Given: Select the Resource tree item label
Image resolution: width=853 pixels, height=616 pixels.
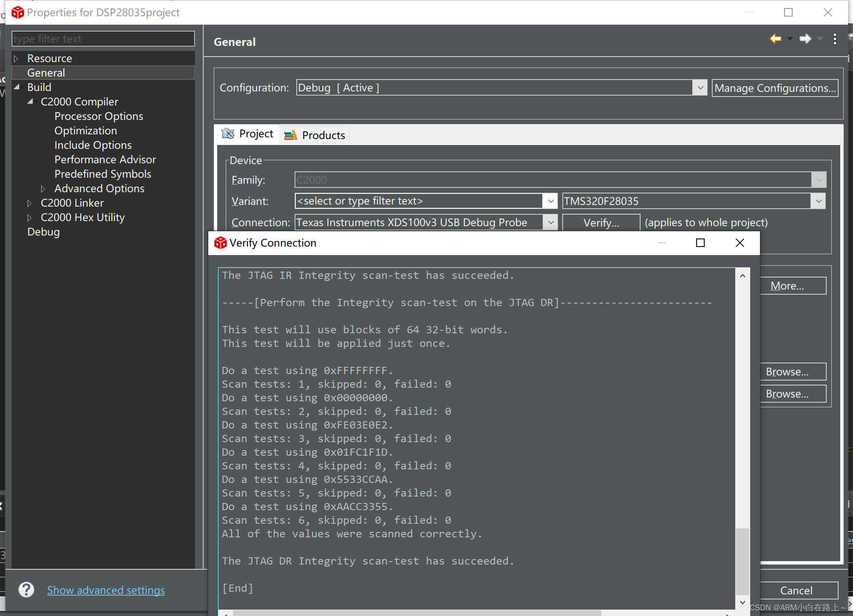Looking at the screenshot, I should 50,58.
